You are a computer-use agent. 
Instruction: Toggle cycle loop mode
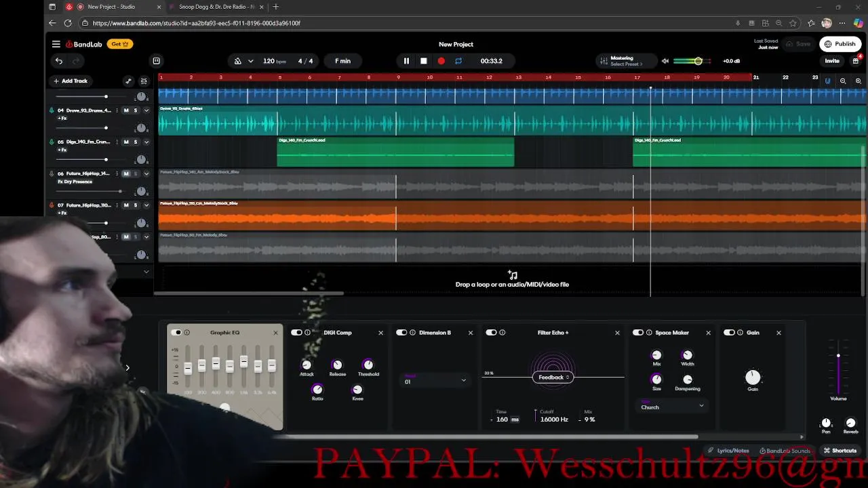pos(458,61)
